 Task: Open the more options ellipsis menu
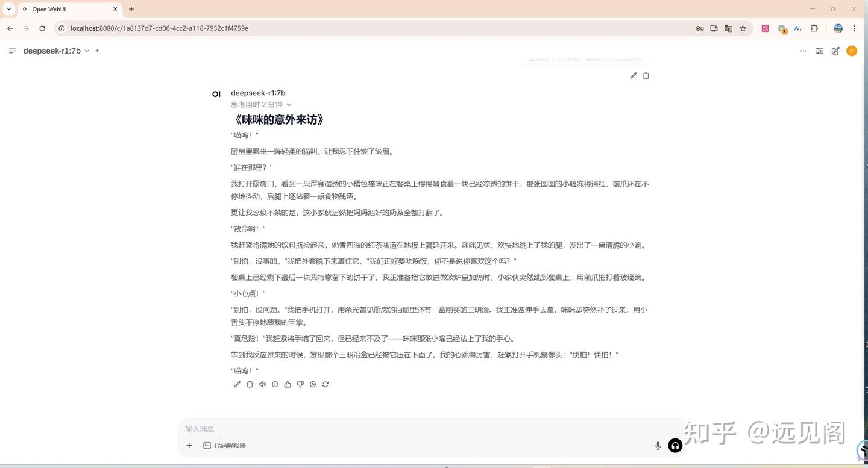[x=802, y=51]
